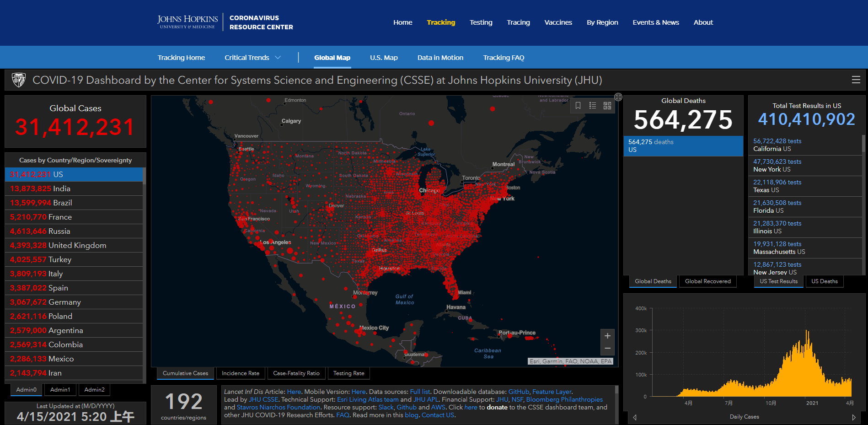Switch map to Case-Fatality Ratio
The height and width of the screenshot is (425, 868).
coord(296,373)
